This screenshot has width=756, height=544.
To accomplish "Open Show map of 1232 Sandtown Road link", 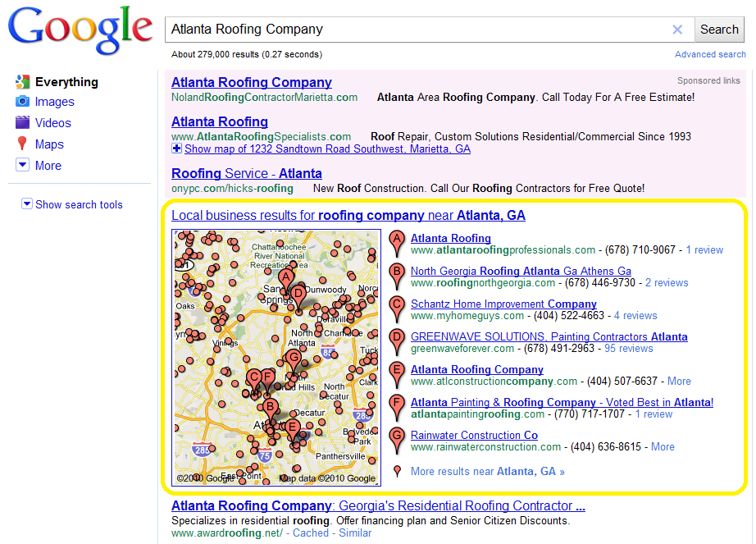I will click(x=327, y=149).
